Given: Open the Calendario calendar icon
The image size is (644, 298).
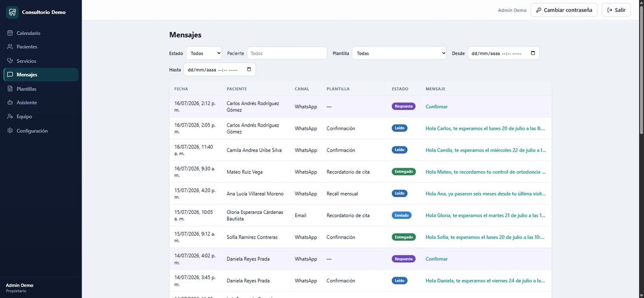Looking at the screenshot, I should point(10,33).
